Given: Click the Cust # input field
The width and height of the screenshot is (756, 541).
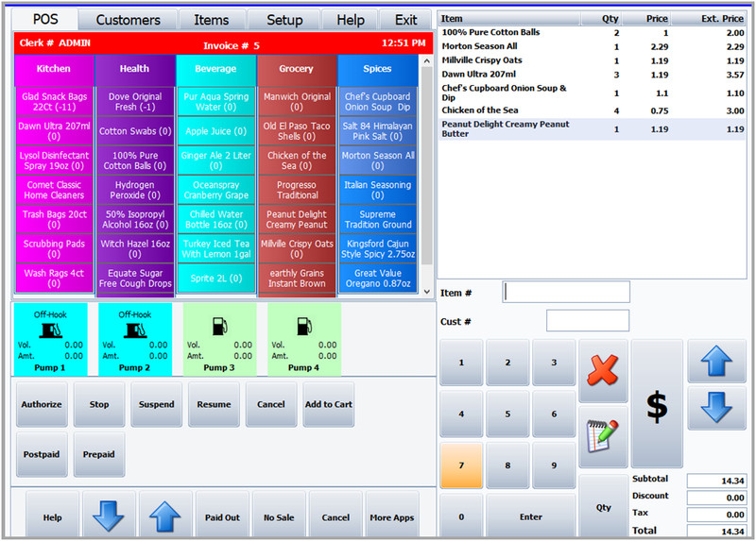Looking at the screenshot, I should click(588, 320).
